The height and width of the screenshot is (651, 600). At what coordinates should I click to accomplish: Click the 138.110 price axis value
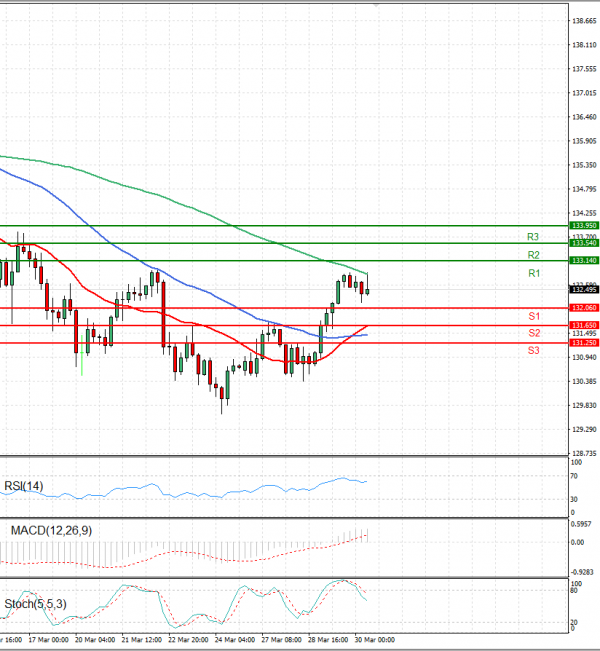click(584, 45)
